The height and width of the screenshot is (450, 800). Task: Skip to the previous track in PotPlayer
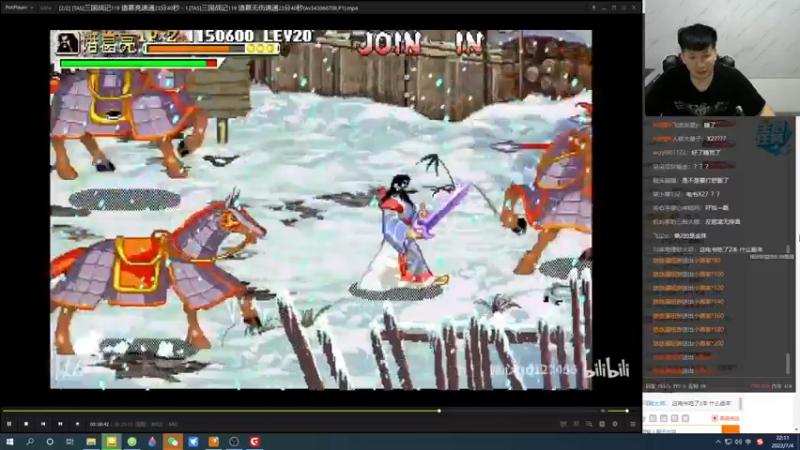tap(43, 424)
